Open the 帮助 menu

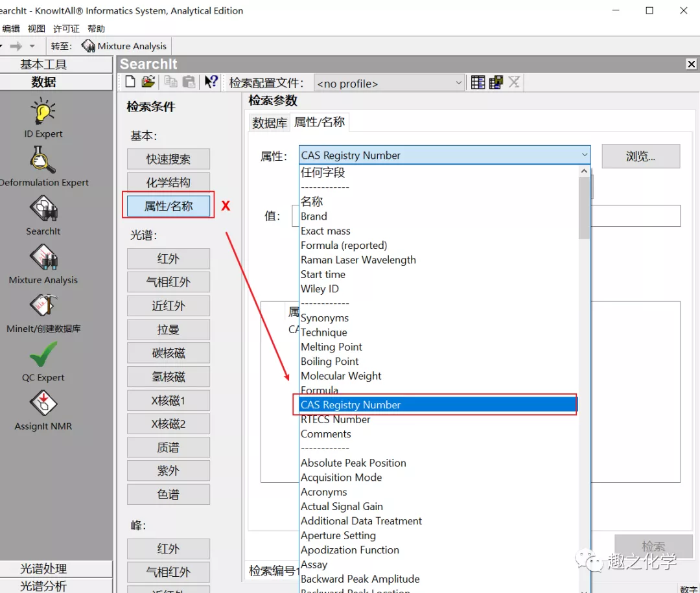coord(96,29)
